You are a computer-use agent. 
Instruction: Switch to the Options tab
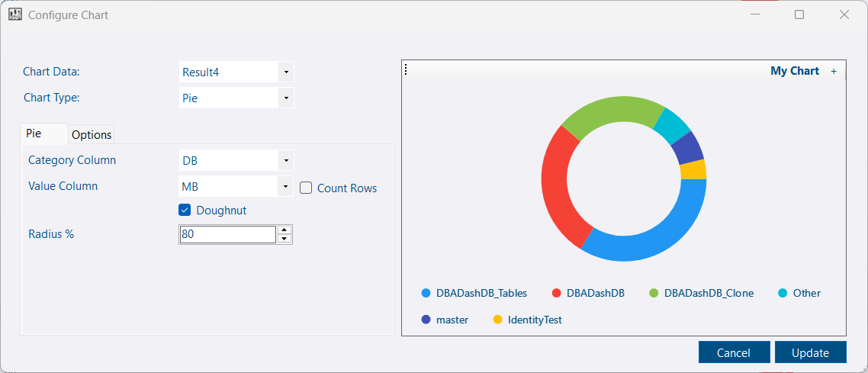click(x=92, y=134)
